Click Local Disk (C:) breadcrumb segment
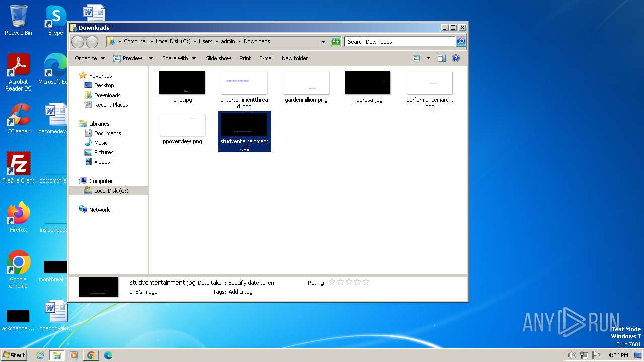644x362 pixels. 173,42
